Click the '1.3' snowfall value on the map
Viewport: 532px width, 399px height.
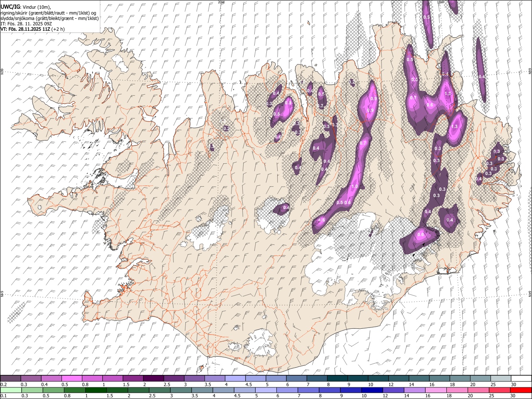454,127
